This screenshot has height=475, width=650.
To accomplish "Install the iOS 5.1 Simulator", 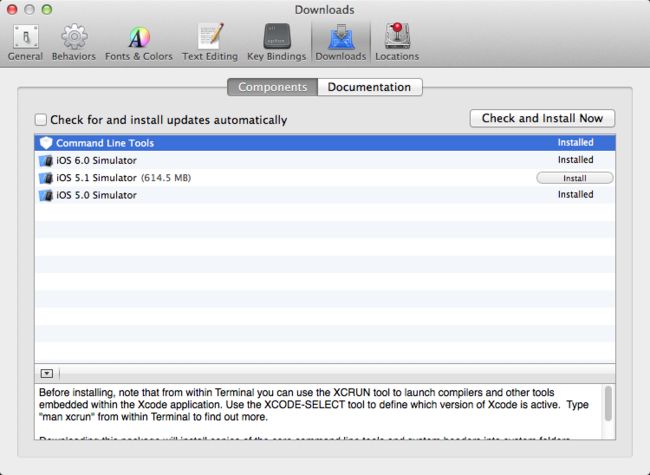I will [575, 178].
